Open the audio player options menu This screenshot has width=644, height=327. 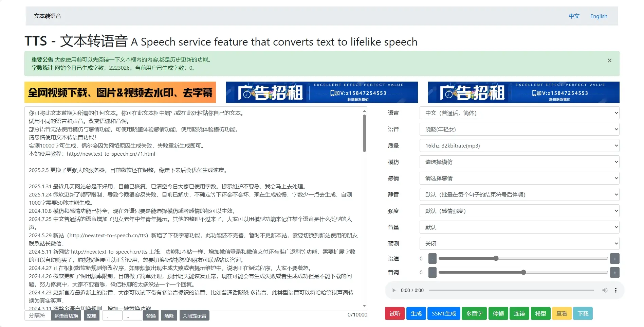tap(616, 290)
